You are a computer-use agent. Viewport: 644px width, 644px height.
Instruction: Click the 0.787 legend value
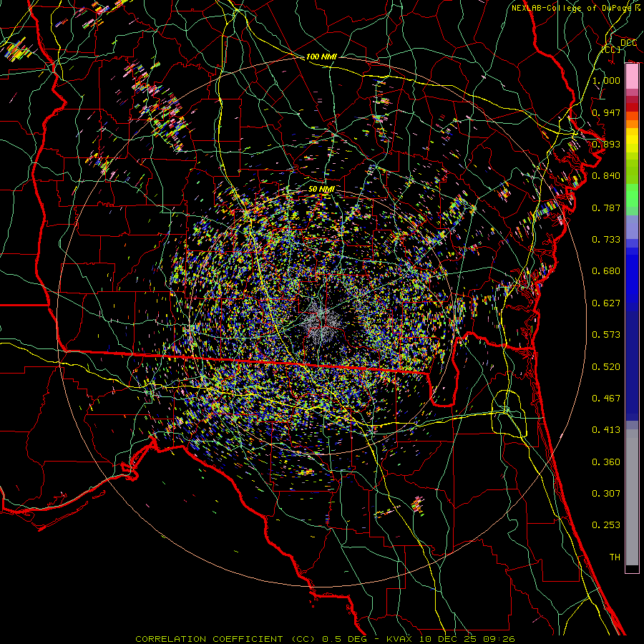[606, 208]
